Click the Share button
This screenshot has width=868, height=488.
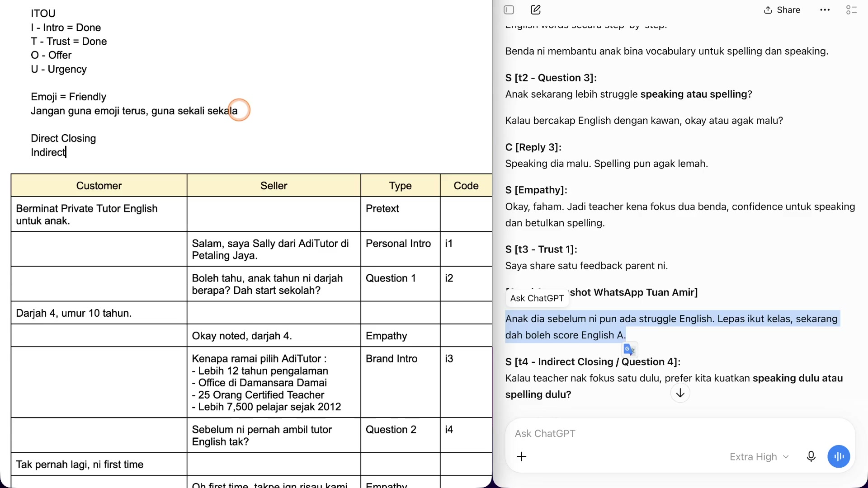[x=782, y=10]
